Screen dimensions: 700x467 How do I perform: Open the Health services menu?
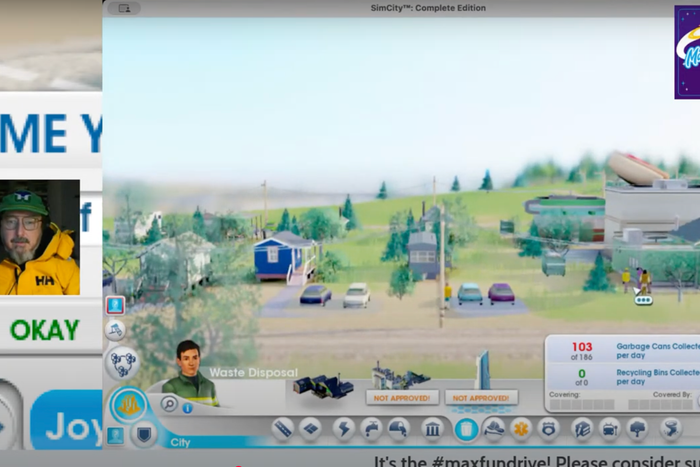pyautogui.click(x=521, y=429)
